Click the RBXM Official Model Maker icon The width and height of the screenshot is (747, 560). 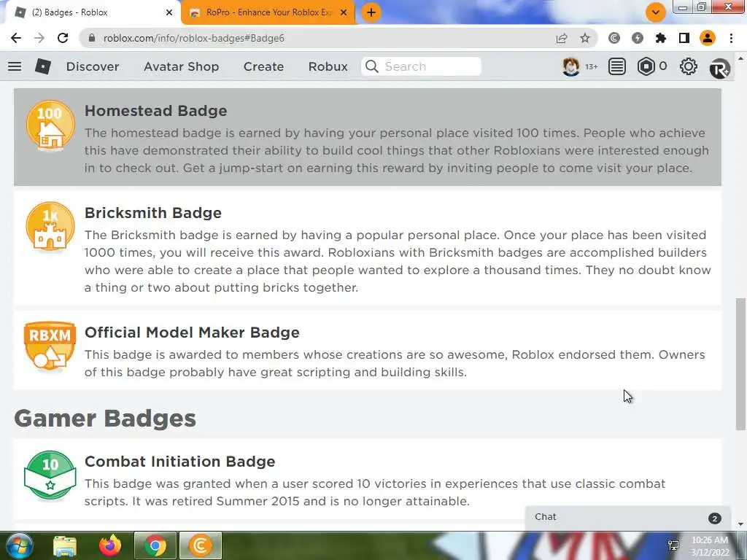tap(50, 346)
